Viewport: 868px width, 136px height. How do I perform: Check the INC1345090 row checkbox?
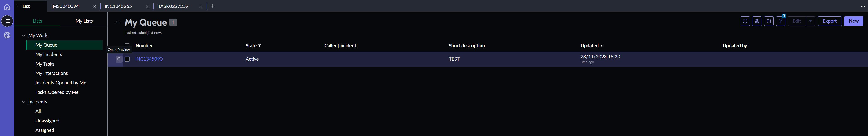point(127,59)
